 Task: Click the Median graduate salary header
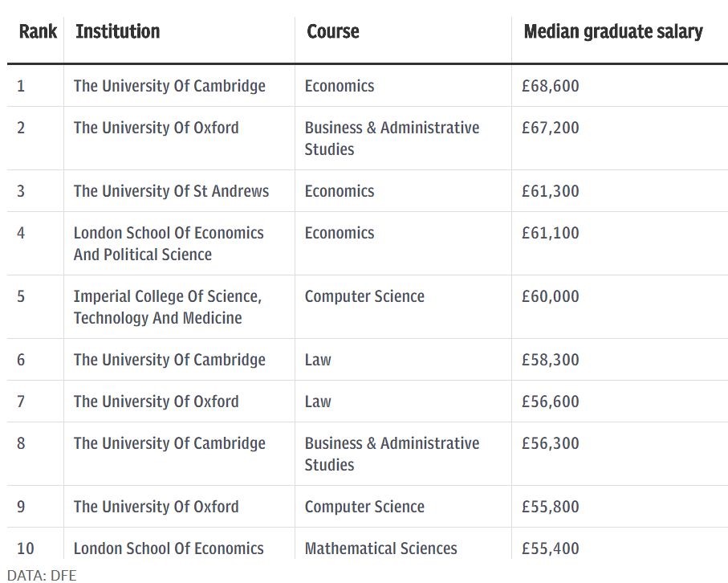[612, 32]
